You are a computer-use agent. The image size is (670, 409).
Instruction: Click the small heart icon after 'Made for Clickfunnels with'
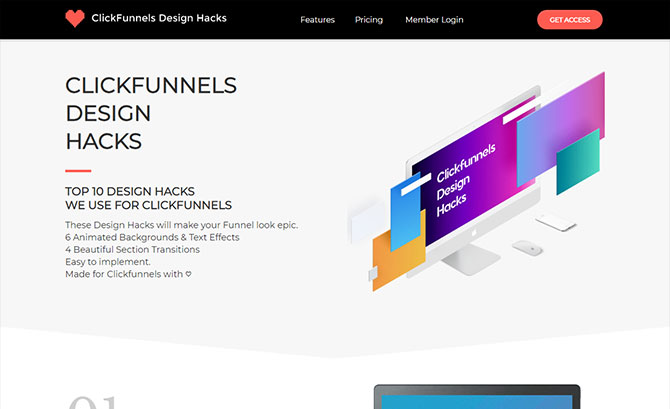(188, 274)
